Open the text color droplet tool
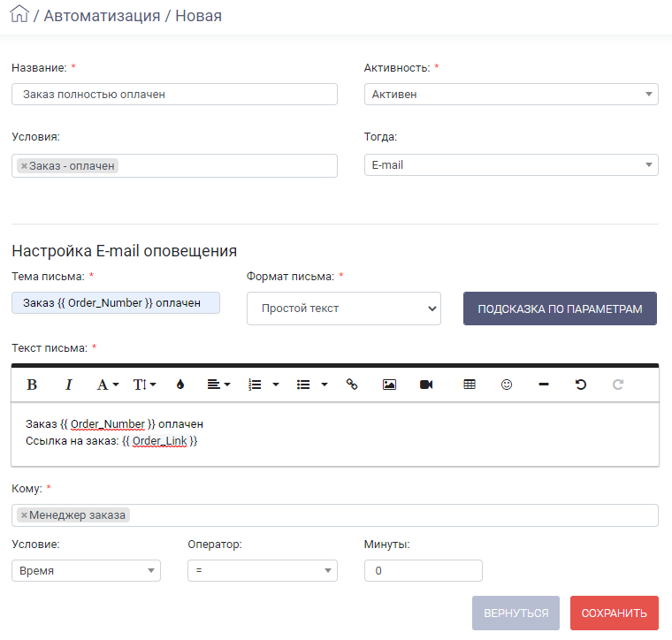 click(x=180, y=385)
